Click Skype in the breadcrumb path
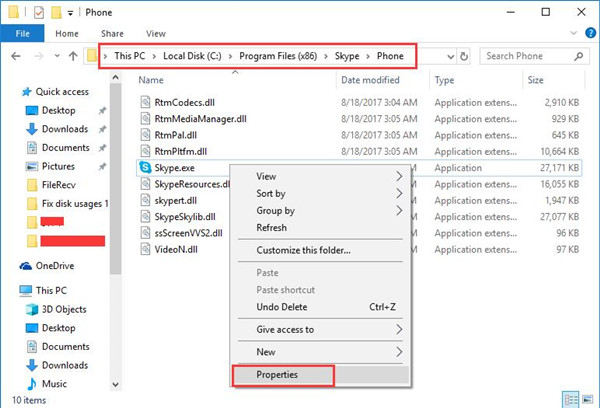Screen dimensions: 600x408 tap(347, 56)
